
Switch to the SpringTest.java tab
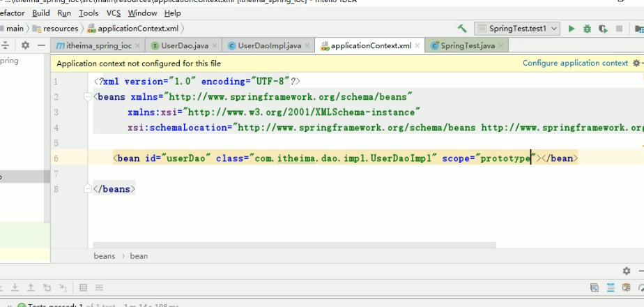468,45
